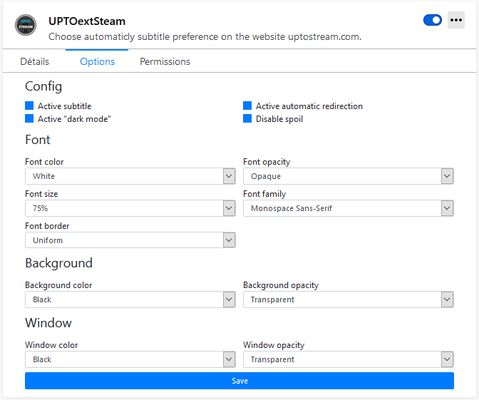Uncheck Active automatic redirection

point(247,106)
